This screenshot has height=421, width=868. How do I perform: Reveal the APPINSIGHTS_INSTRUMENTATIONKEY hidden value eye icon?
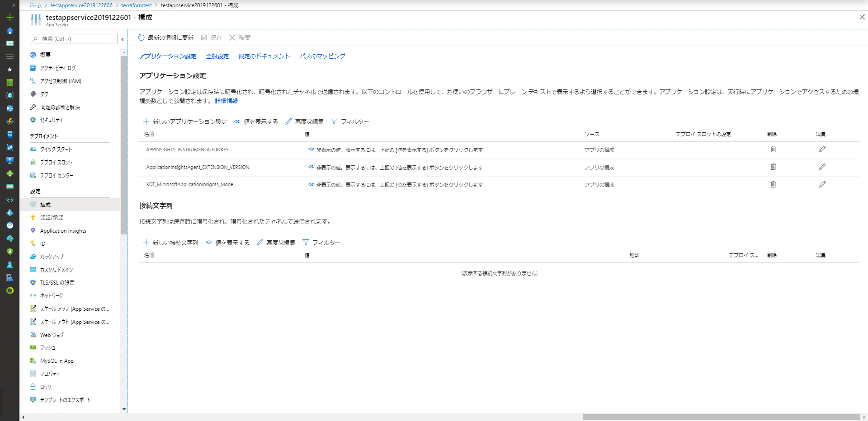(311, 150)
